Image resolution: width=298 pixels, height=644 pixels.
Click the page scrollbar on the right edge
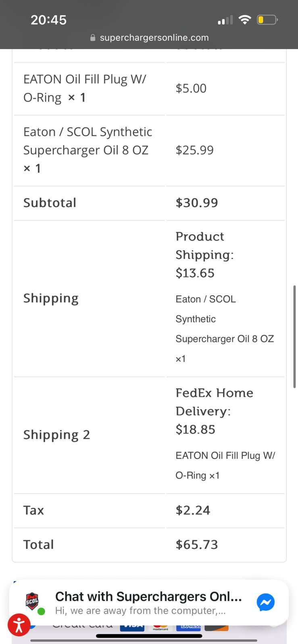295,337
